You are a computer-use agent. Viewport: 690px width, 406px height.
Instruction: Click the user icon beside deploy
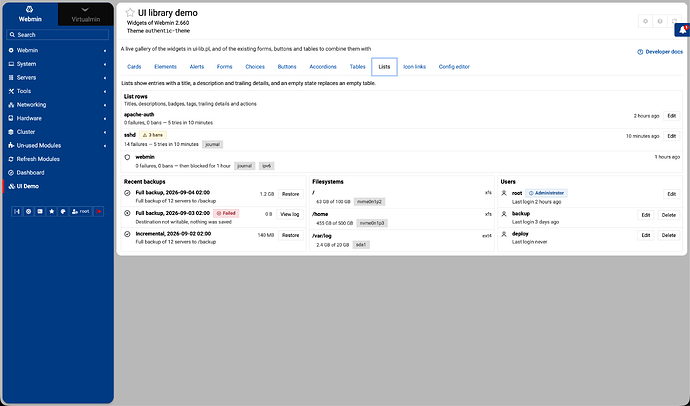point(504,234)
